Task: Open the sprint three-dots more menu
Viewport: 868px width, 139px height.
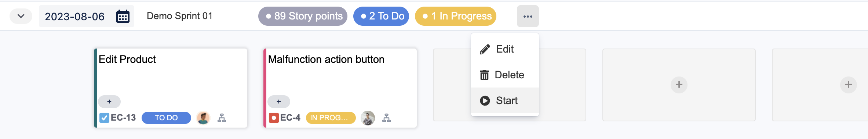Action: [x=528, y=16]
